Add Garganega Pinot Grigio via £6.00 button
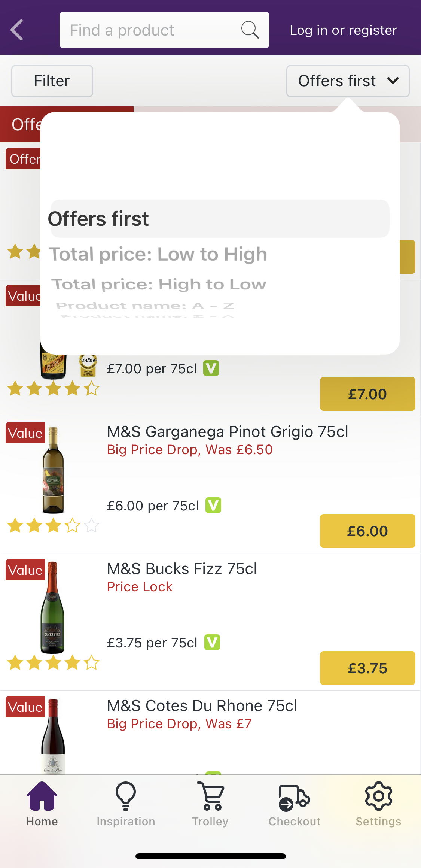Screen dimensions: 421x868 pos(367,531)
